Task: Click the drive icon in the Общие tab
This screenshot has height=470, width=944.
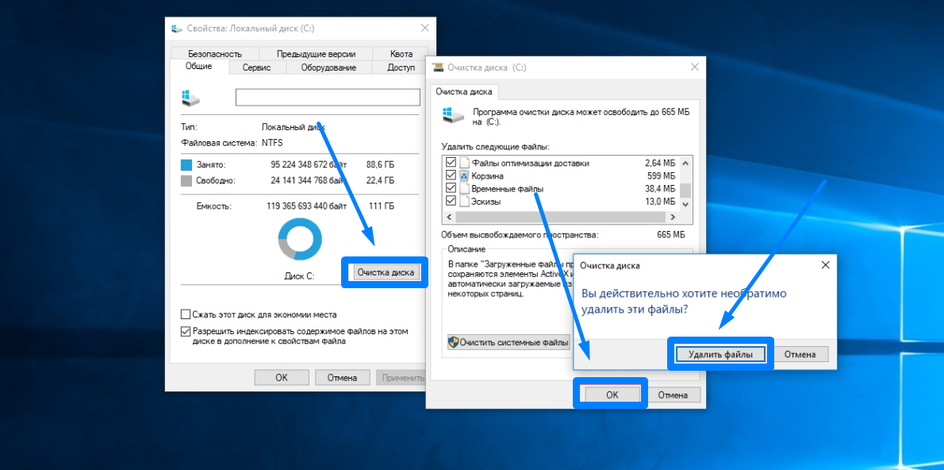Action: [190, 98]
